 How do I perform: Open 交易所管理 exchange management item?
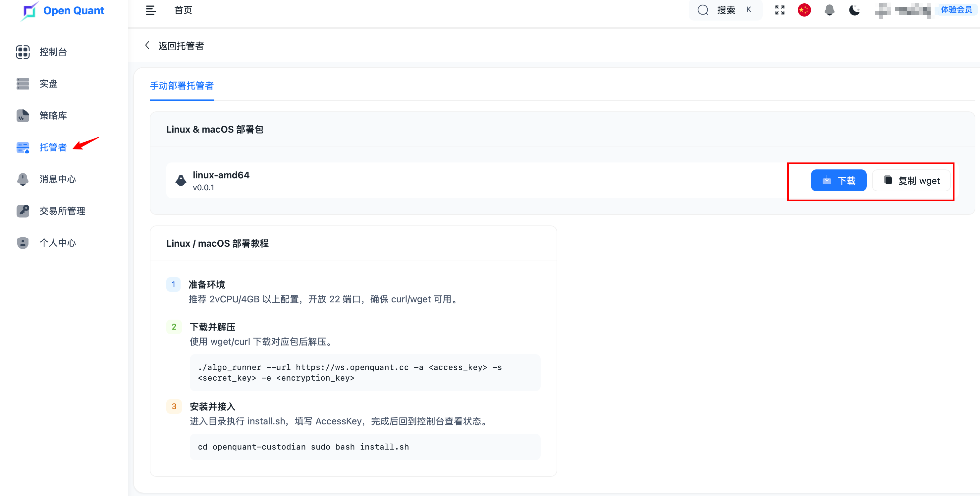tap(62, 211)
